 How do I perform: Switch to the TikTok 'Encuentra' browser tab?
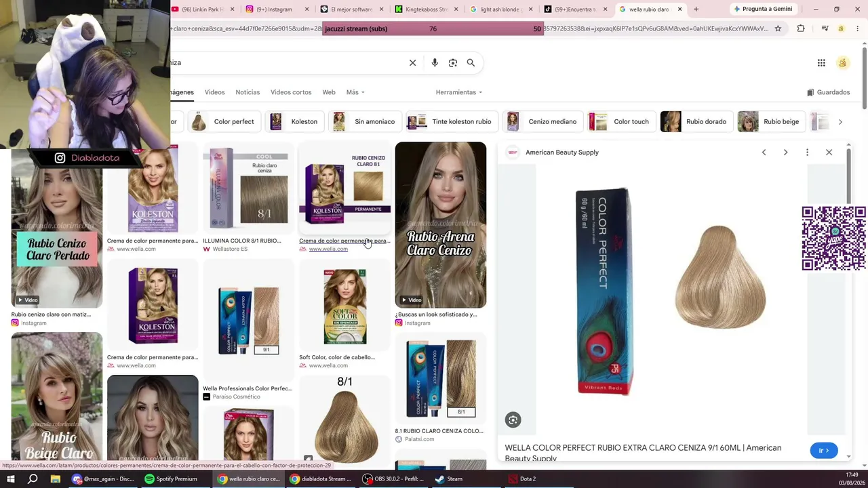click(x=575, y=9)
